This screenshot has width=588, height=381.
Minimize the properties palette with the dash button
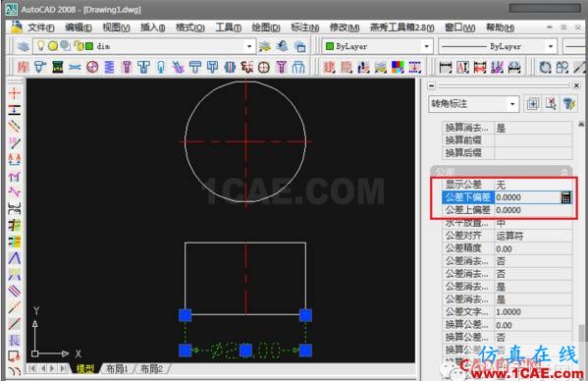(x=432, y=85)
